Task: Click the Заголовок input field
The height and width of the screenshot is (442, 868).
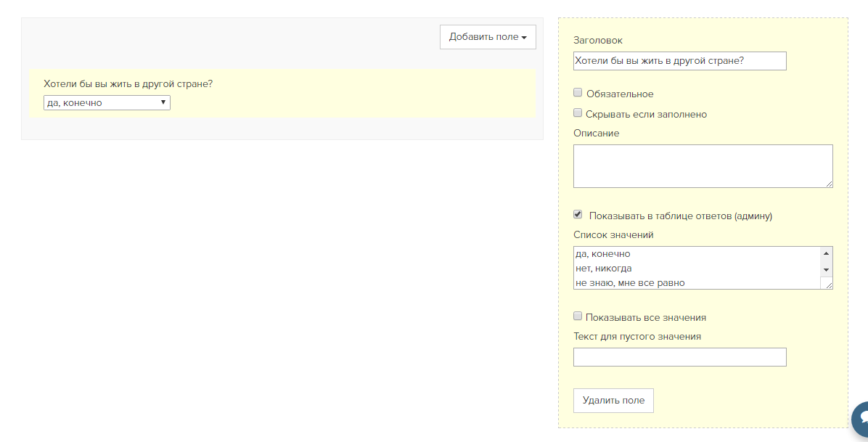Action: [680, 61]
